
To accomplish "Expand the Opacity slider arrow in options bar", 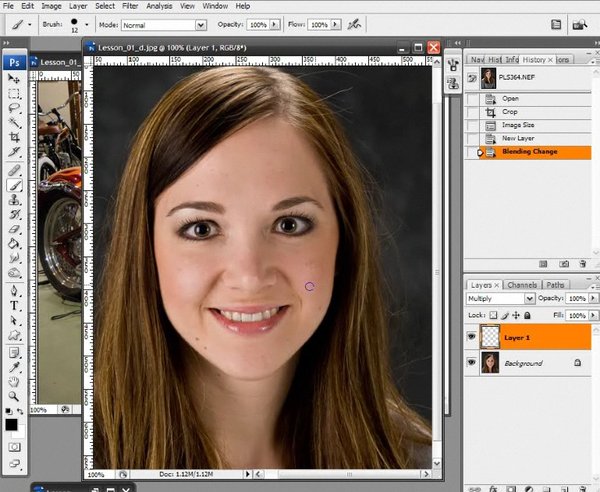I will point(274,24).
